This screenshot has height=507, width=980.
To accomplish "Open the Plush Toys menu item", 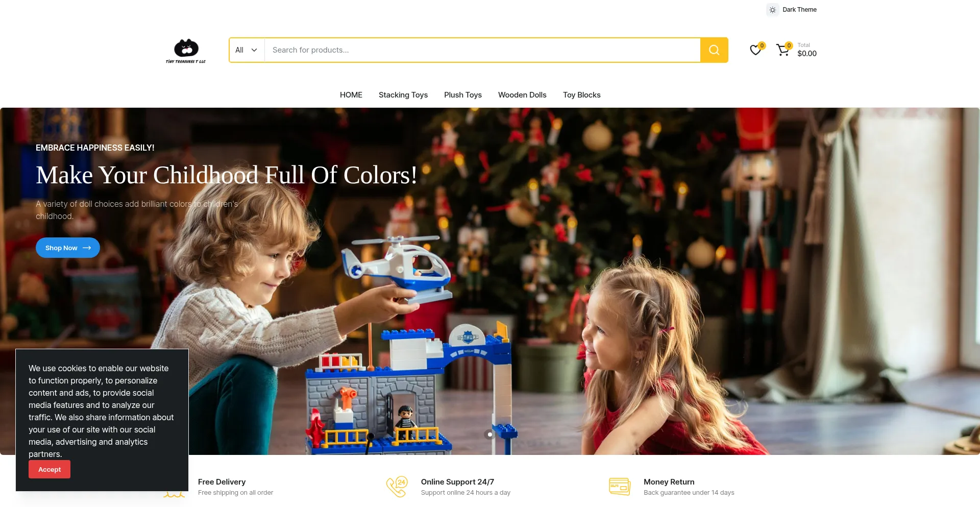I will [x=463, y=95].
